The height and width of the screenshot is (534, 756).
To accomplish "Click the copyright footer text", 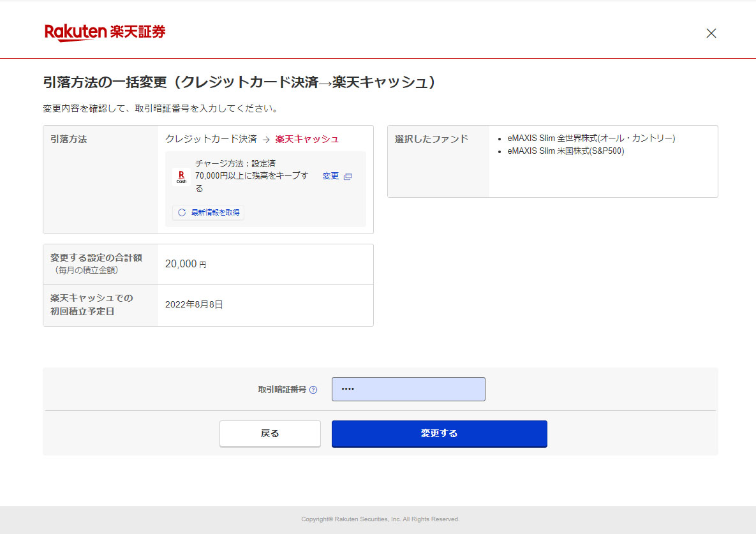I will coord(380,519).
